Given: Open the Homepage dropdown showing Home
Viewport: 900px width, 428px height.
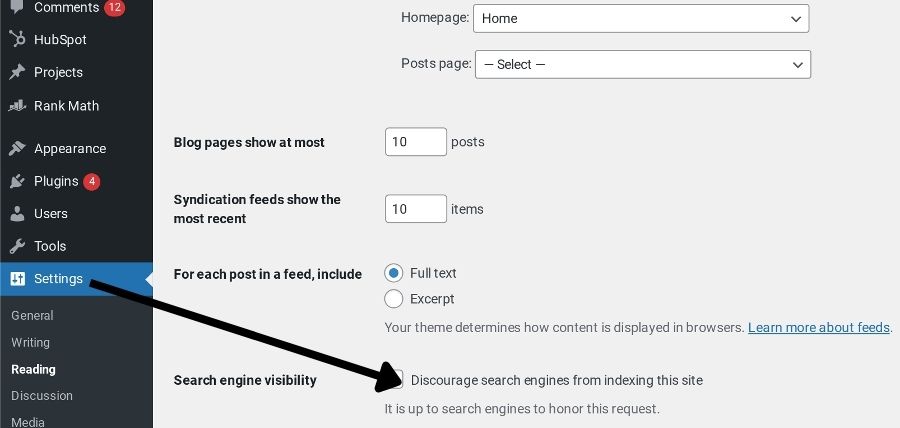Looking at the screenshot, I should (641, 18).
